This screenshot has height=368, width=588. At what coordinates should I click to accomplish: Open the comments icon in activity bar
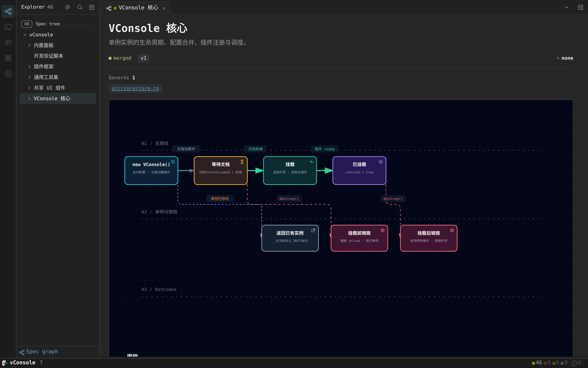pos(8,43)
